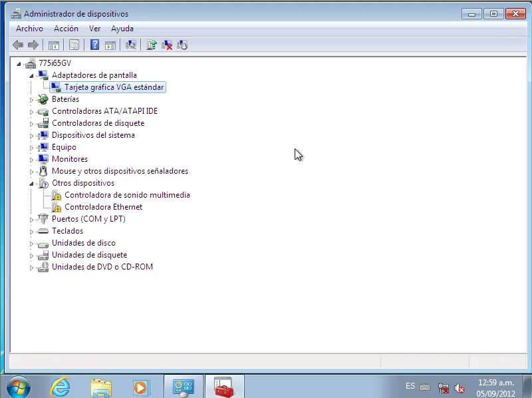
Task: Click the Forward navigation arrow icon
Action: 32,45
